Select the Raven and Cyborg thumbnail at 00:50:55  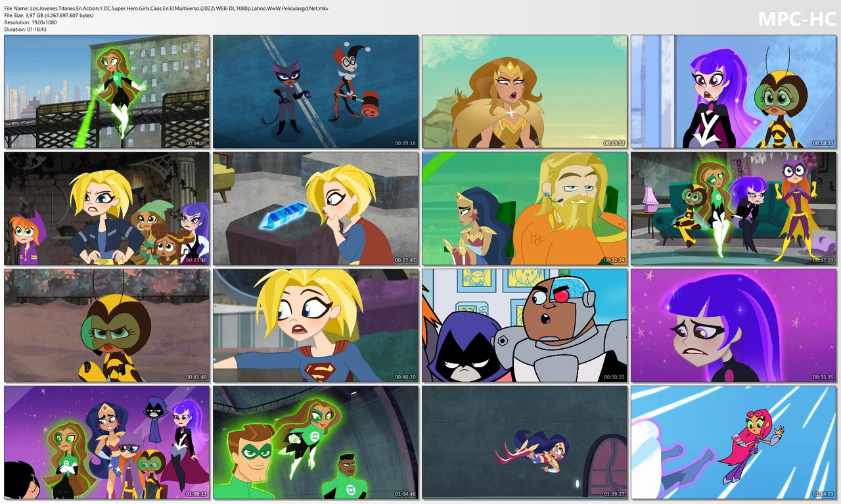coord(524,325)
